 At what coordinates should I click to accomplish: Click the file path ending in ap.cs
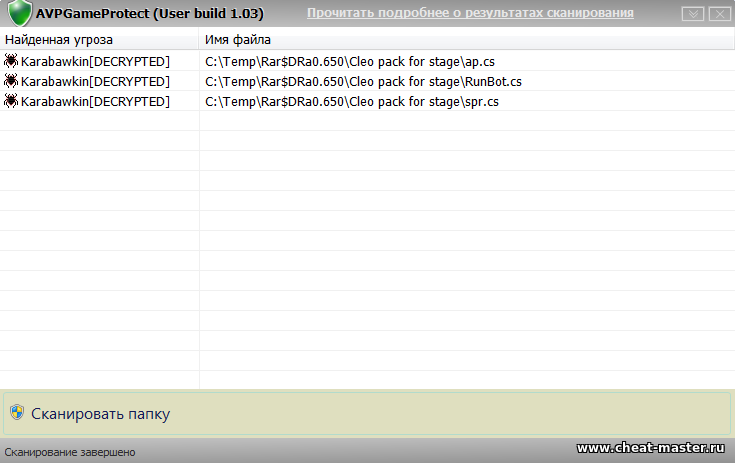[x=350, y=61]
